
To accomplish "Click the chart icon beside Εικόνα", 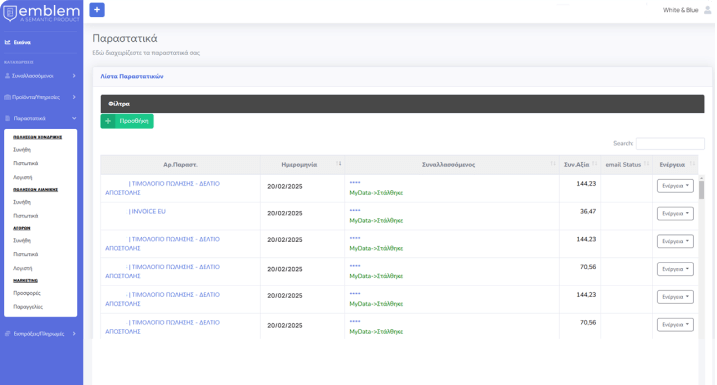I will pos(7,42).
